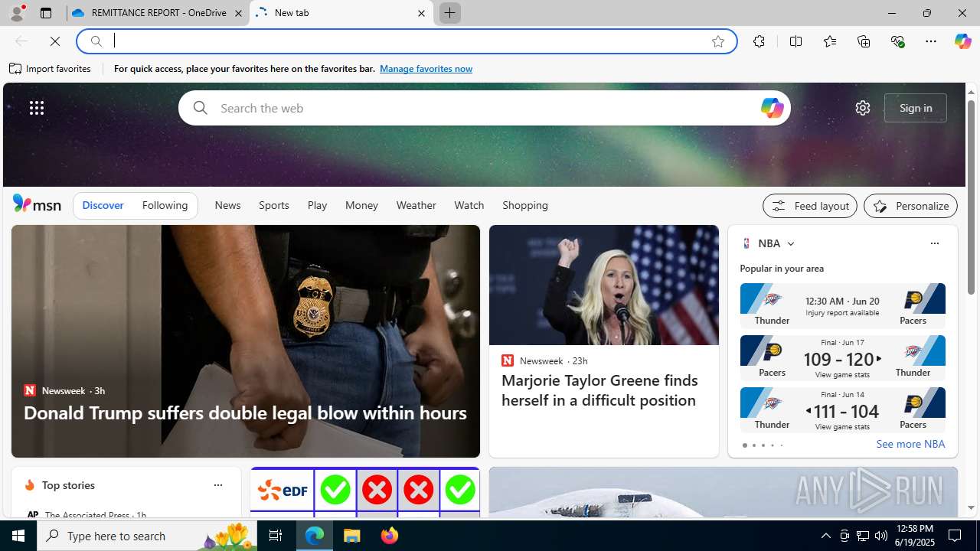Open the Collections icon

(x=864, y=41)
